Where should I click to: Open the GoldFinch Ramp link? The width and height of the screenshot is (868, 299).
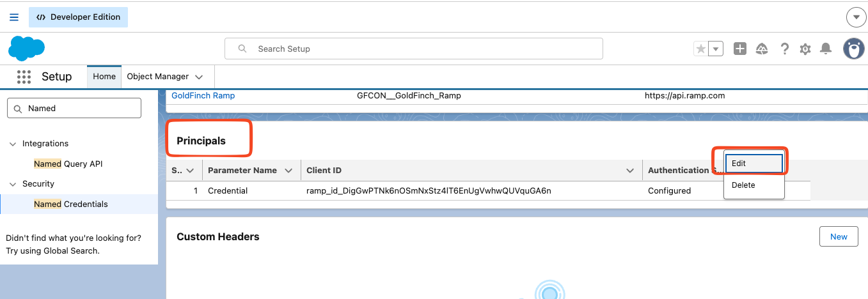(203, 96)
